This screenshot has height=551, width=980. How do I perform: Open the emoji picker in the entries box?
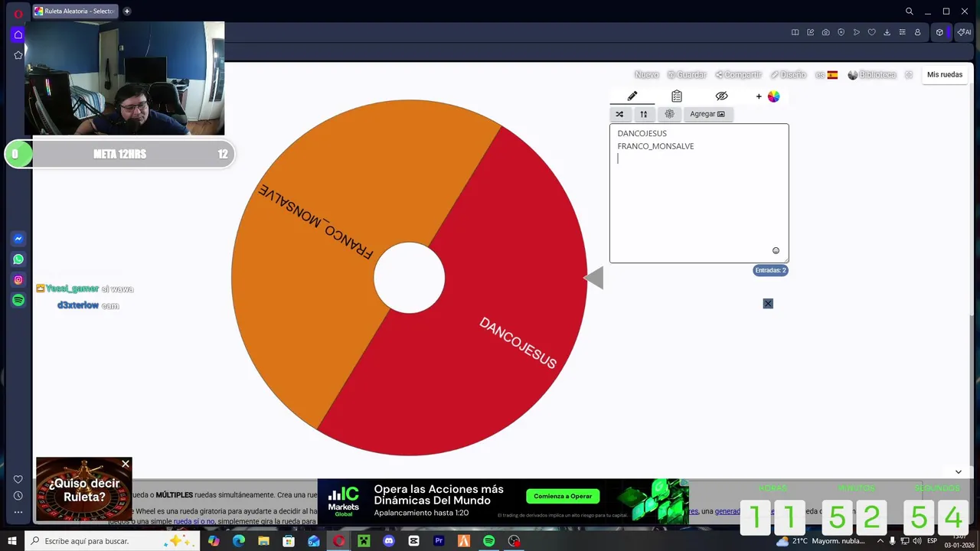[x=776, y=251]
